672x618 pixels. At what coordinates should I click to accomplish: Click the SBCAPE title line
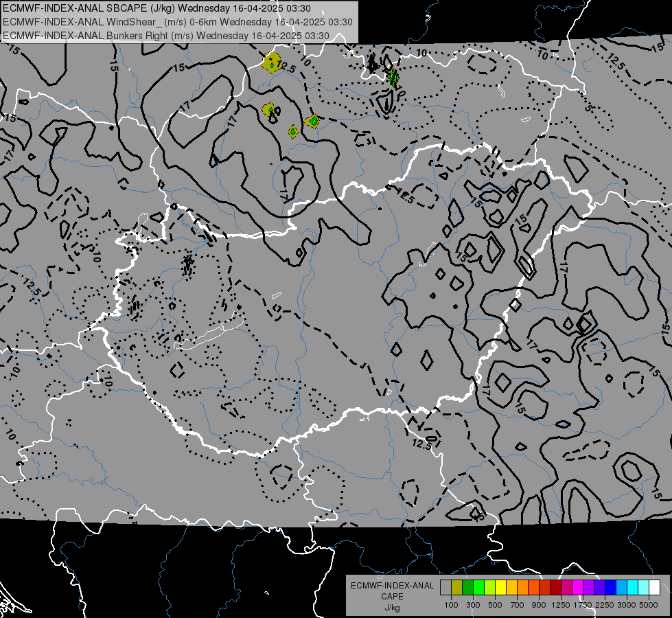coord(157,8)
